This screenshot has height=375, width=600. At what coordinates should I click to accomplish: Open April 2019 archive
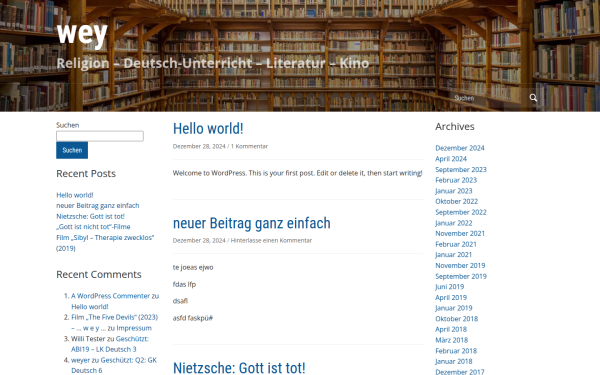[x=451, y=297]
